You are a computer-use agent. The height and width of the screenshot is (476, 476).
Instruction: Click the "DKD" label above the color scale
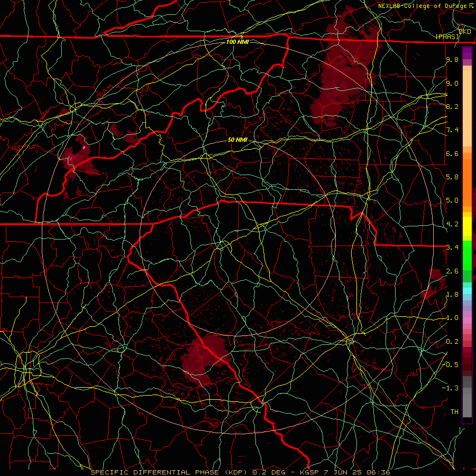[465, 32]
